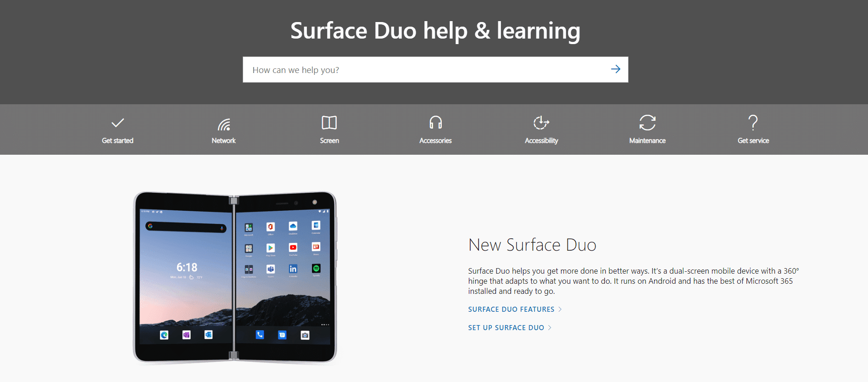This screenshot has height=382, width=868.
Task: Open the Network wireless signal icon
Action: pos(224,124)
